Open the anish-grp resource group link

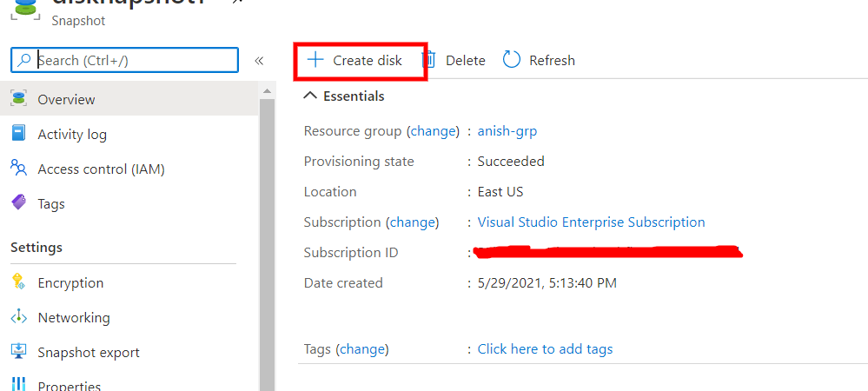pos(507,131)
